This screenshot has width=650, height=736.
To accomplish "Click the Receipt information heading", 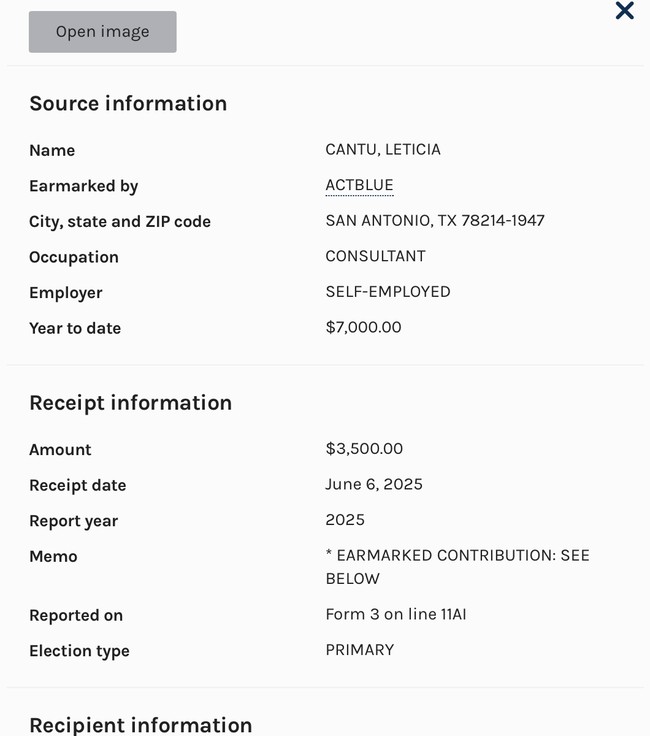I will click(130, 402).
